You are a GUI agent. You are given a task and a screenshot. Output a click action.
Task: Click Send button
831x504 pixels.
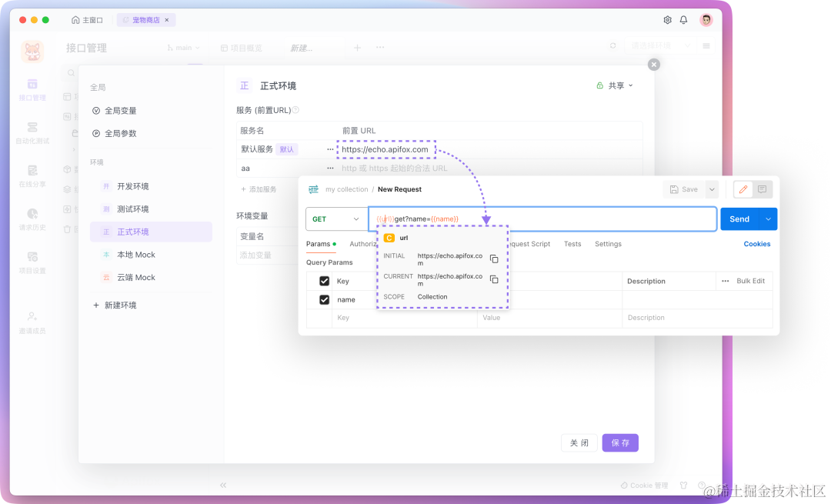[739, 219]
